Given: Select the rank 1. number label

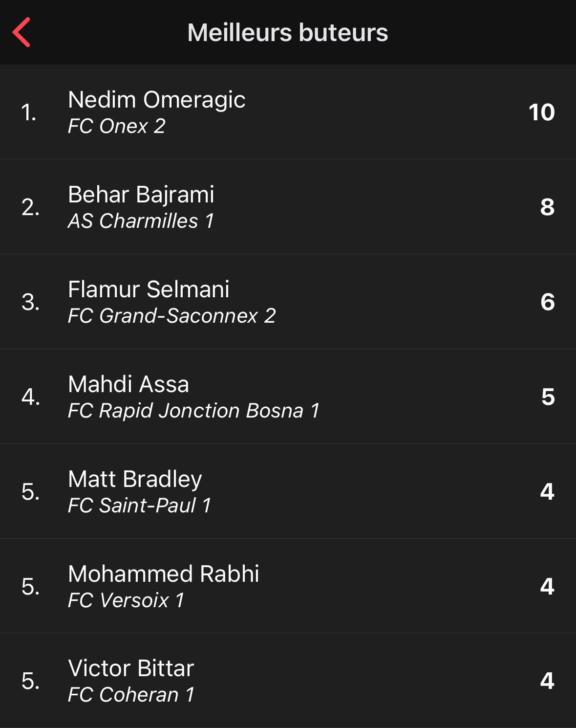Looking at the screenshot, I should [29, 112].
